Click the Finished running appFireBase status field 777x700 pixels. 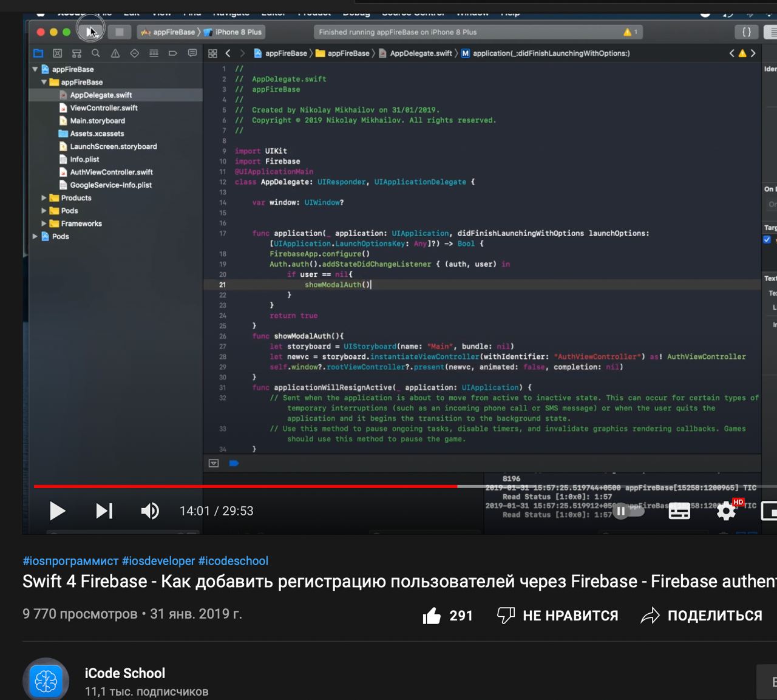tap(478, 32)
